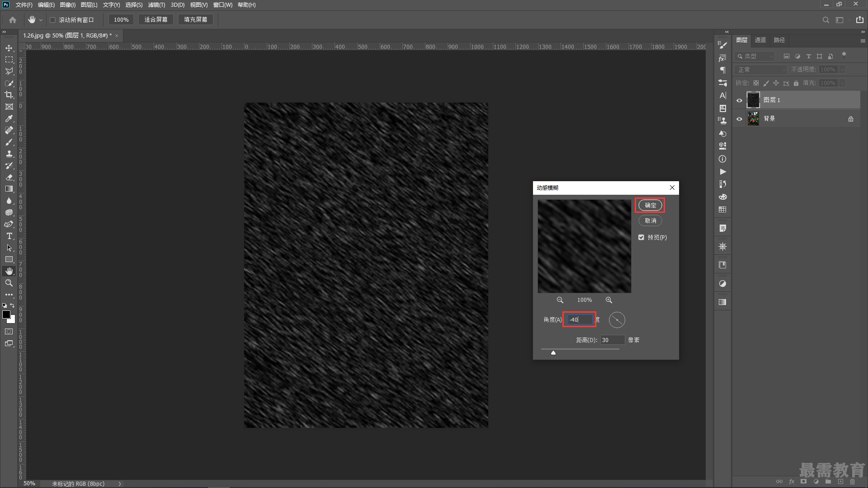Open Layers panel menu
This screenshot has height=488, width=868.
[x=863, y=41]
